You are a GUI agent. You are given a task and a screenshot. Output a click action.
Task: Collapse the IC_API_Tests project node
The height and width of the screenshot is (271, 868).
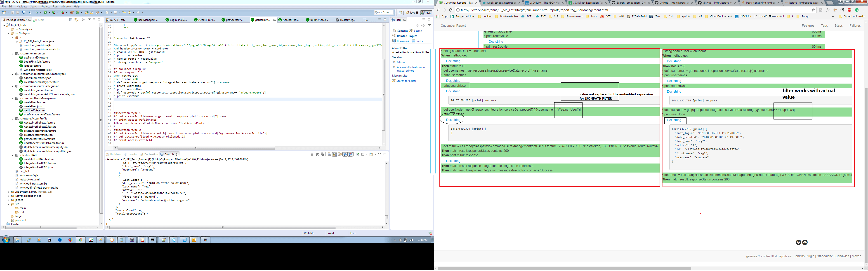(4, 25)
